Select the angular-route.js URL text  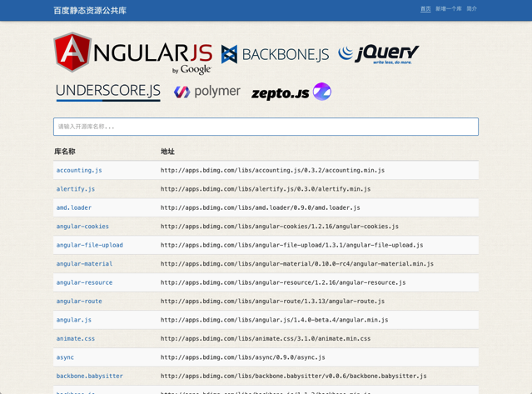pyautogui.click(x=272, y=301)
